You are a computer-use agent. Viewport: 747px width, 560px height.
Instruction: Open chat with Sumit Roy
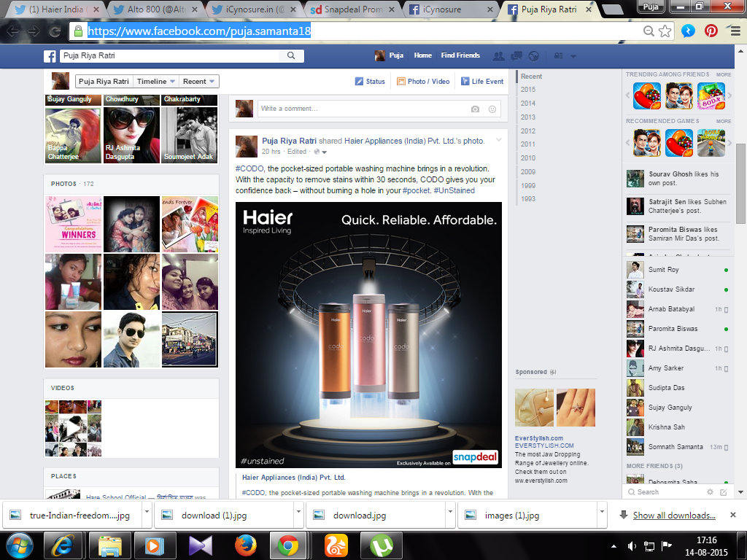677,270
